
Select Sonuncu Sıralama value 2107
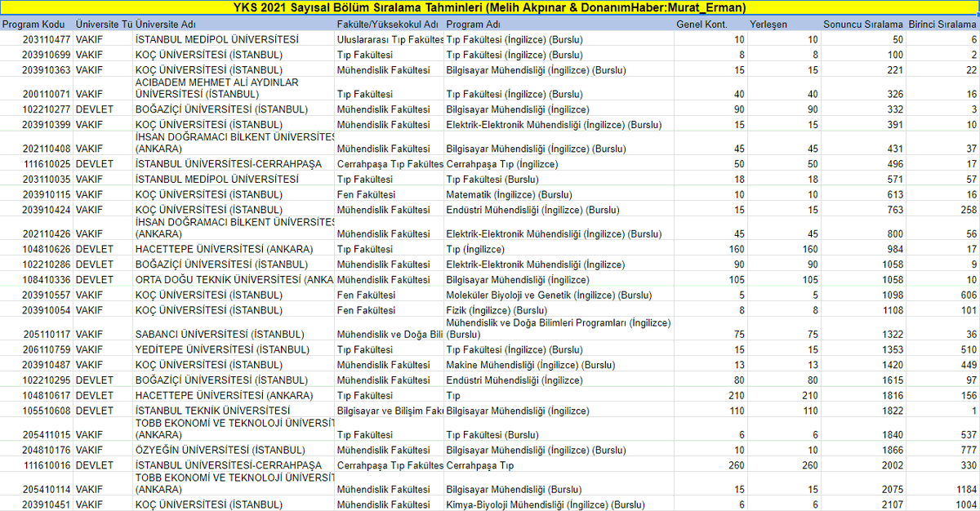click(863, 504)
